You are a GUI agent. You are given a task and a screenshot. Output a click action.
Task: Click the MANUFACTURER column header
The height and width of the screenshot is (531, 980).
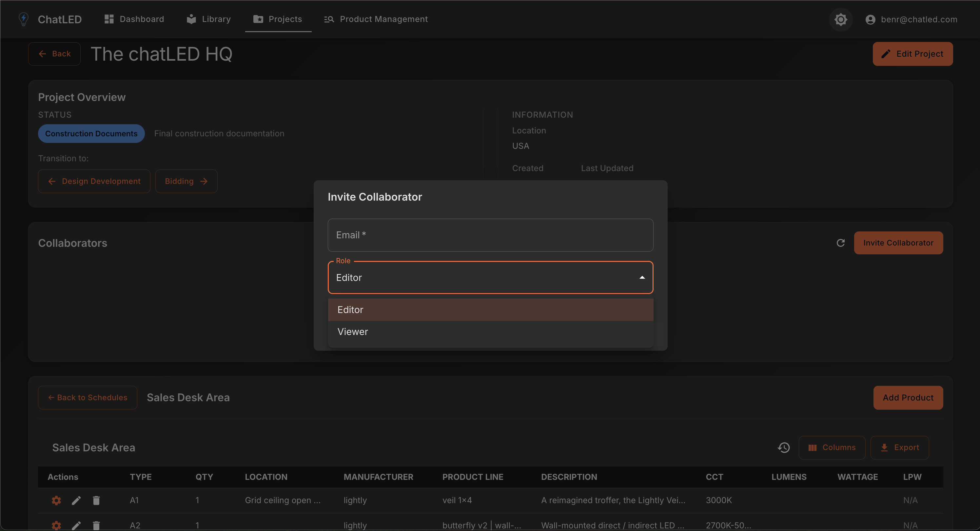coord(378,477)
